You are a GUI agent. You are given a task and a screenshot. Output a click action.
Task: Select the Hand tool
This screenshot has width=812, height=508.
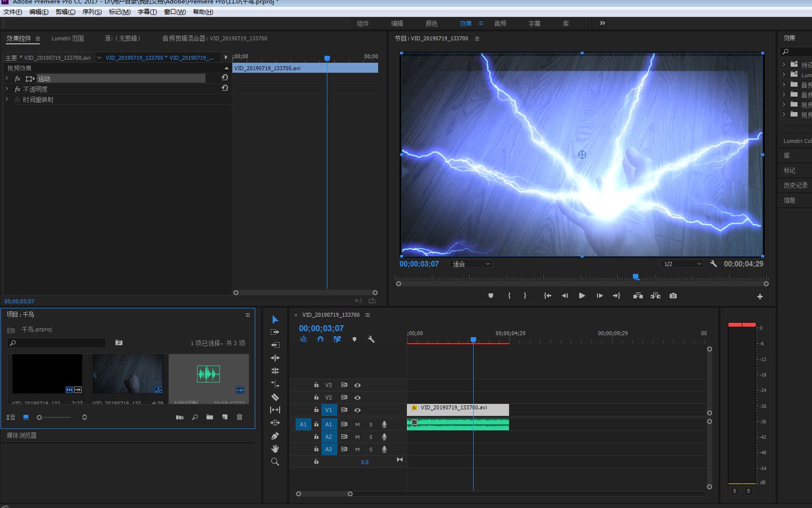click(x=275, y=449)
